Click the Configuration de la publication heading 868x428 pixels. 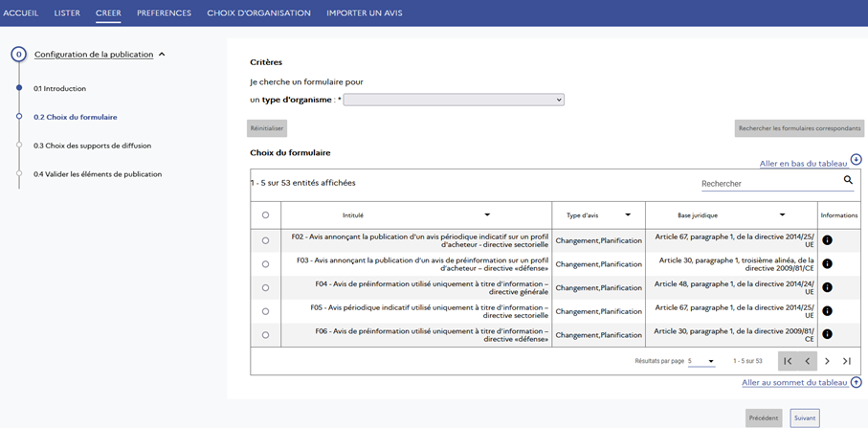pos(94,55)
